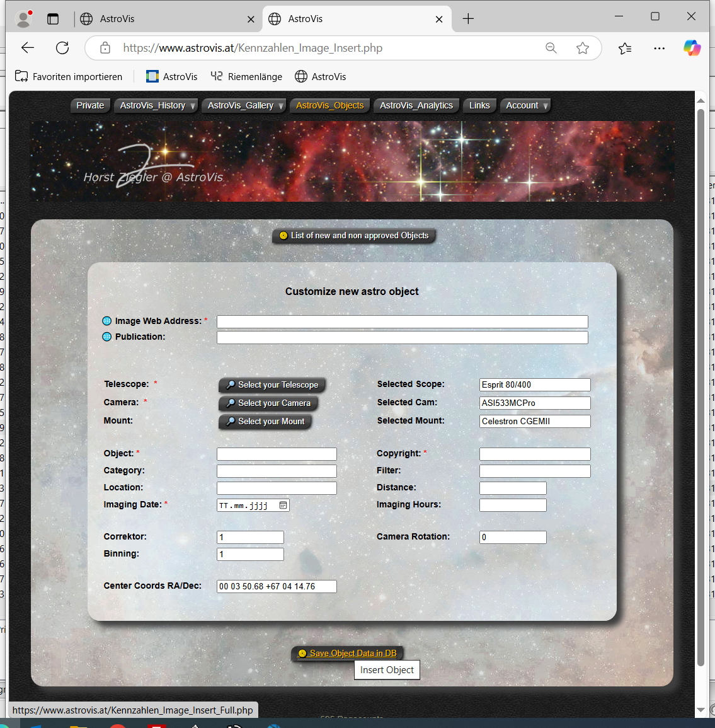
Task: Focus the Copyright input field
Action: point(535,454)
